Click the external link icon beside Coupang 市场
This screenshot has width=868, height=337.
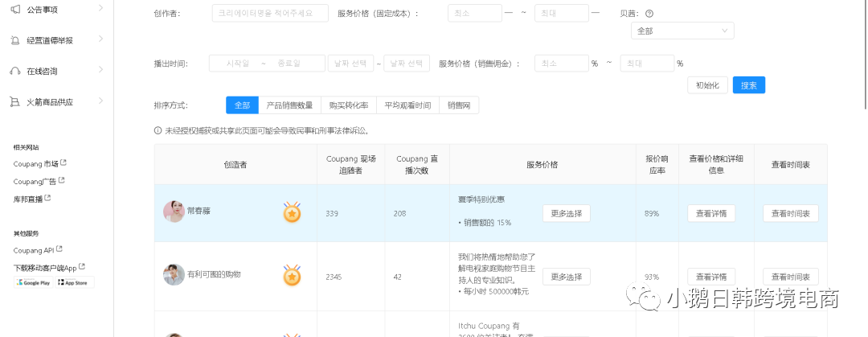tap(63, 163)
